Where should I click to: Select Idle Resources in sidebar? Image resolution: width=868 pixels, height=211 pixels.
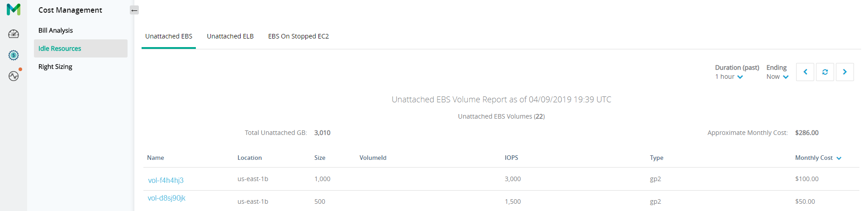click(x=60, y=48)
